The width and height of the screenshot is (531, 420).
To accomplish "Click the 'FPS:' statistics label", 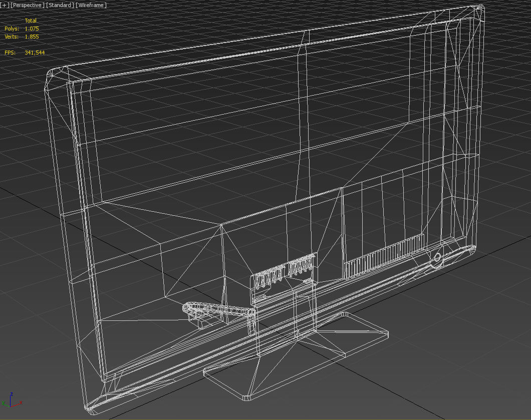I will coord(10,53).
